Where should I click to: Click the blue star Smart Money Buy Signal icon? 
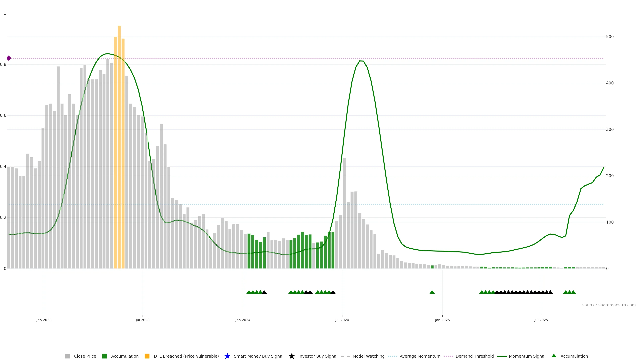coord(227,356)
